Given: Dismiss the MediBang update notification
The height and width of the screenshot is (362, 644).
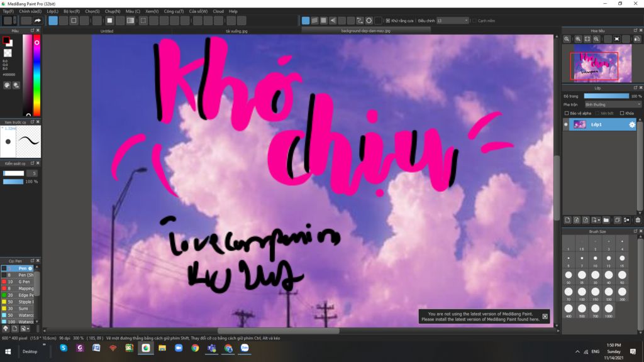Looking at the screenshot, I should [545, 317].
